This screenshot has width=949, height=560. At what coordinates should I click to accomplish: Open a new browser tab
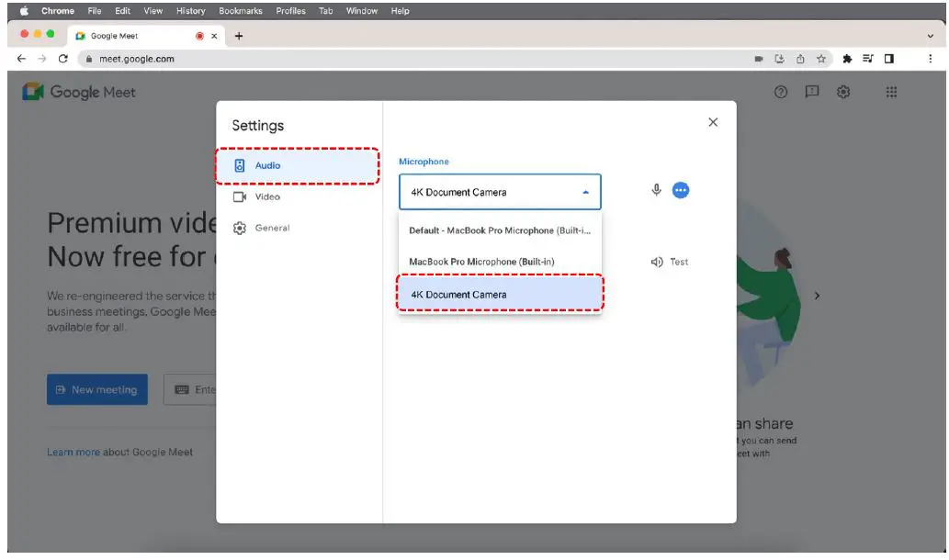[239, 37]
